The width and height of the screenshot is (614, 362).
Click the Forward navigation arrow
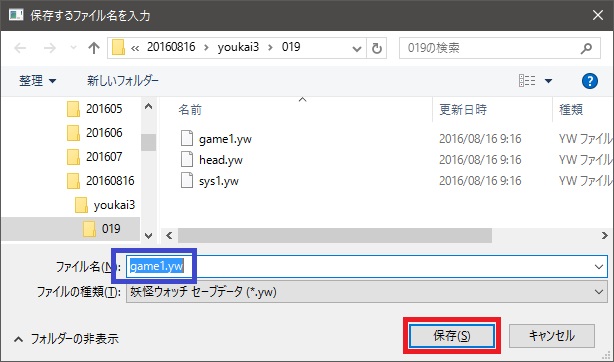click(x=50, y=48)
